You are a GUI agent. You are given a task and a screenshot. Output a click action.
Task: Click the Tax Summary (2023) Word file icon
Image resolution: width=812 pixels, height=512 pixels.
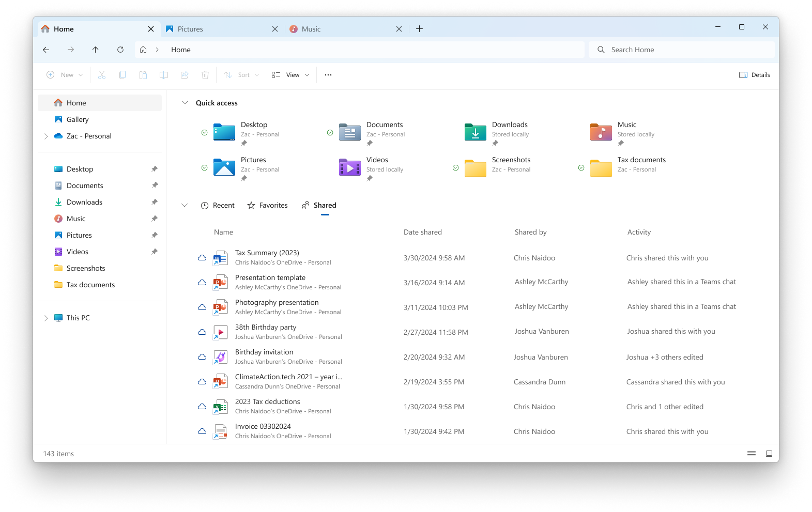point(220,258)
